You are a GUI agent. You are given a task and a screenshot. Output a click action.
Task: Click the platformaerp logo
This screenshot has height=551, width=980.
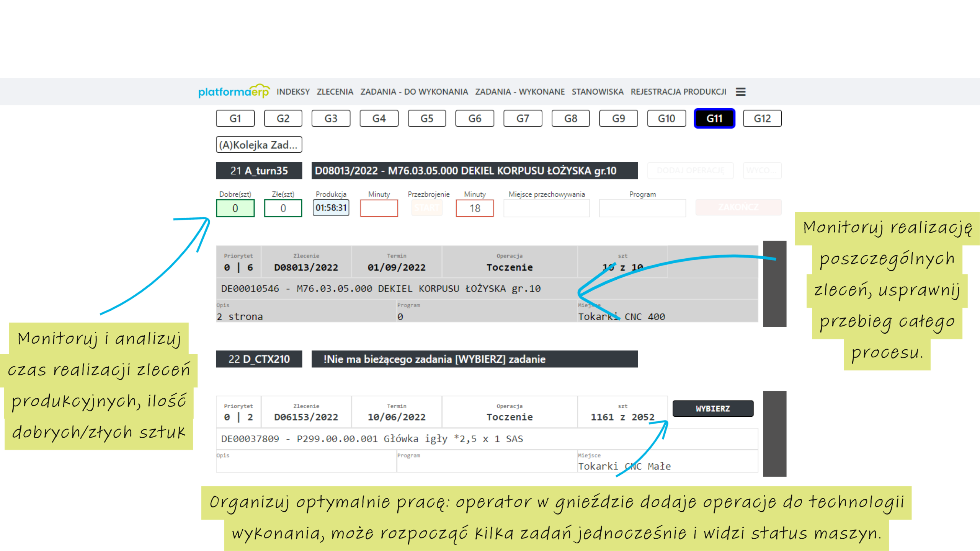tap(234, 91)
